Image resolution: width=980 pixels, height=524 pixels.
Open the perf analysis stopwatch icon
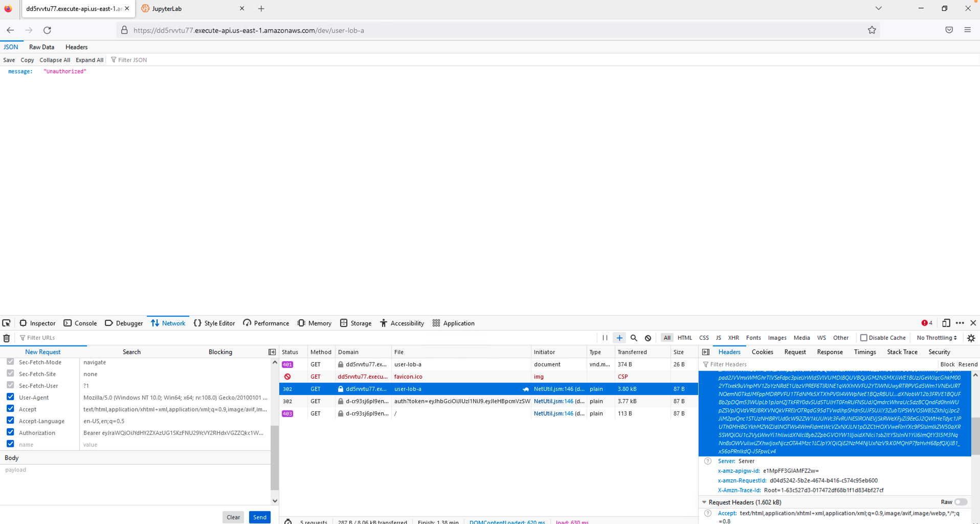(288, 521)
